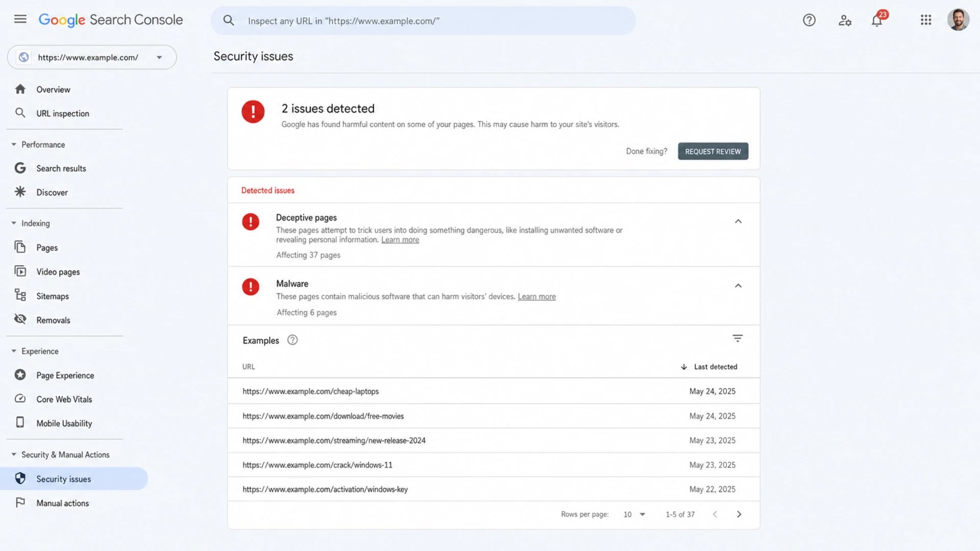Open Search results report
Viewport: 980px width, 551px height.
(x=61, y=168)
